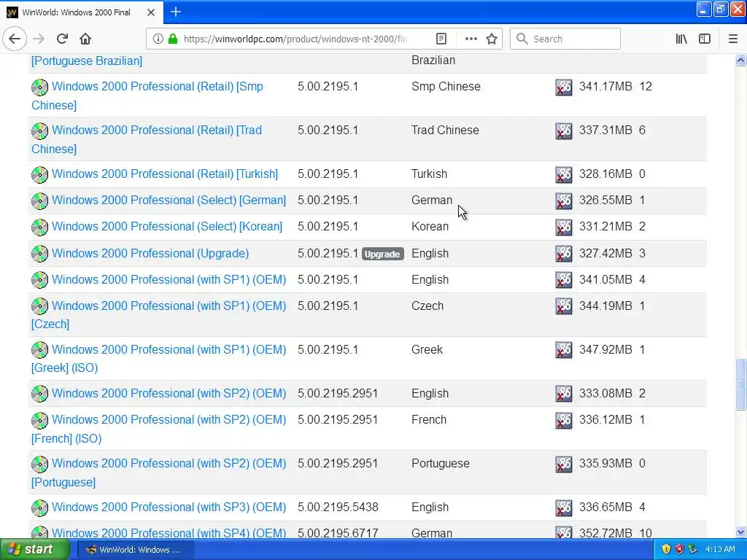747x560 pixels.
Task: Open a new tab with plus button
Action: click(x=175, y=12)
